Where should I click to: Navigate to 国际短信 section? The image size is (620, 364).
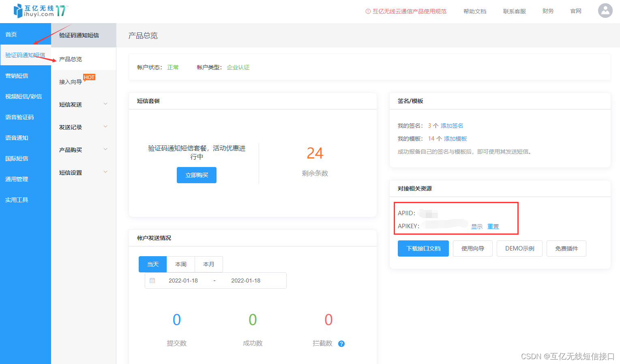point(17,158)
